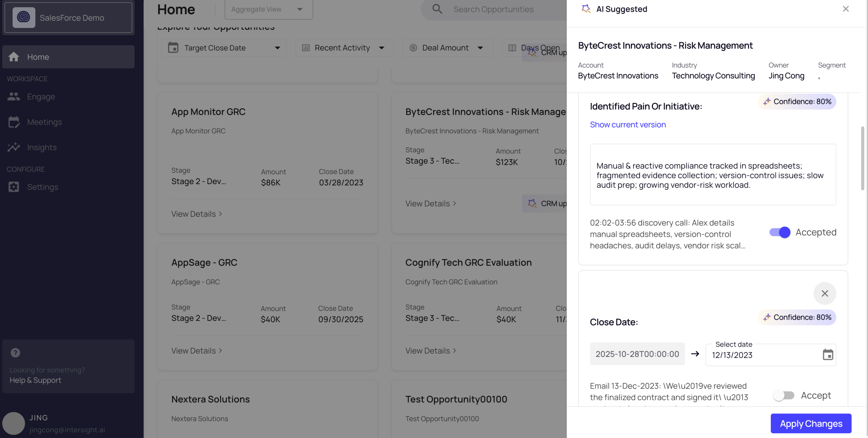Screen dimensions: 868x438
Task: Click the Apply Changes button
Action: click(x=811, y=423)
